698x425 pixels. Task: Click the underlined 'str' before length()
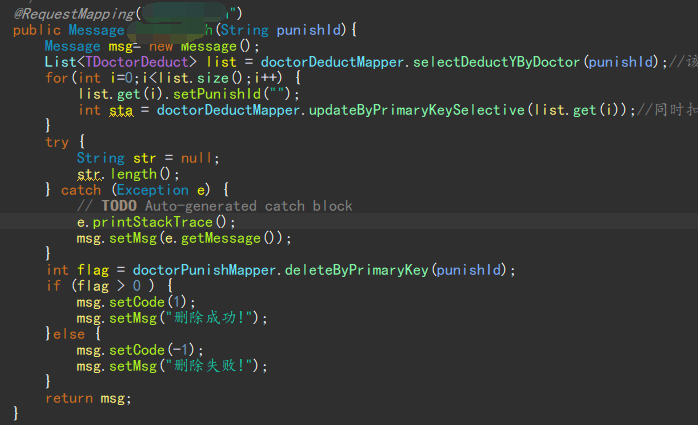89,174
